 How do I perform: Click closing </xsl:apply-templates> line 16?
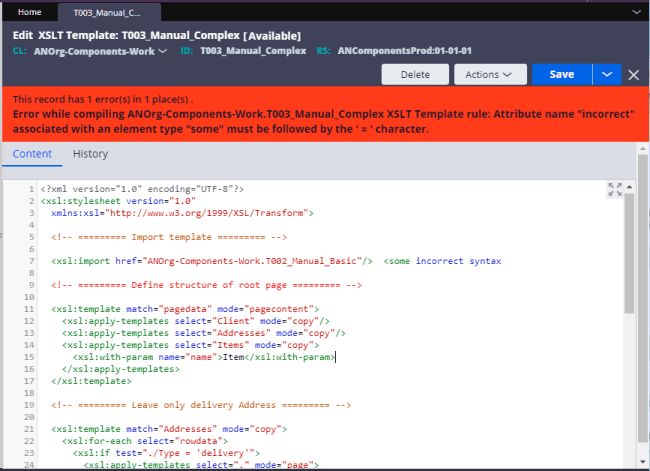tap(121, 369)
